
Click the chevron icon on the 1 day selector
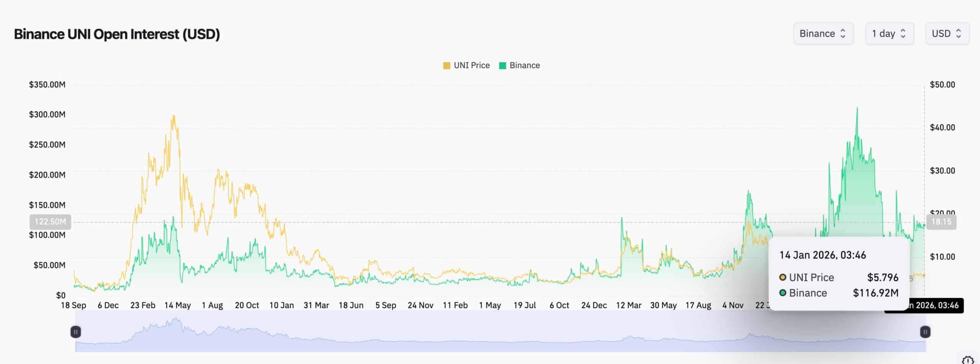click(x=903, y=34)
